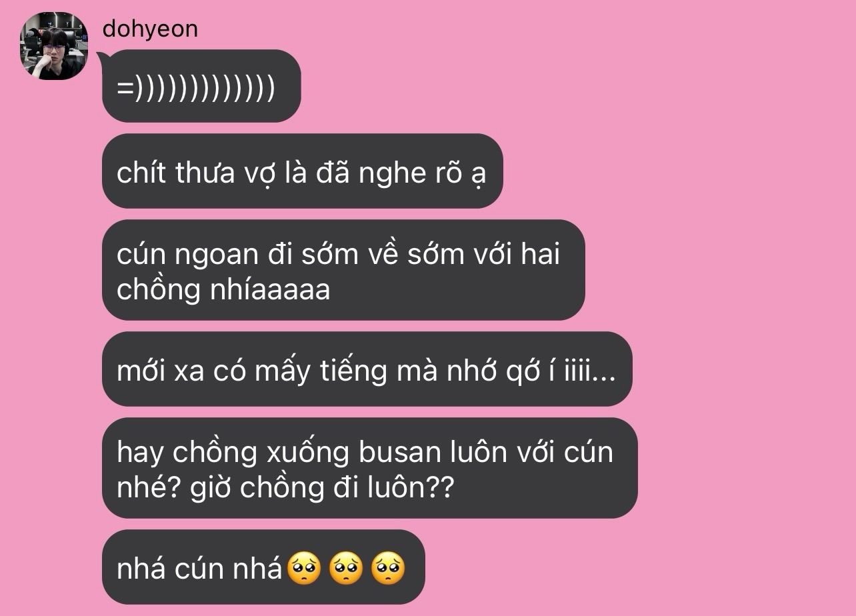The image size is (856, 616).
Task: Click the speech bubble tail near avatar
Action: 105,59
